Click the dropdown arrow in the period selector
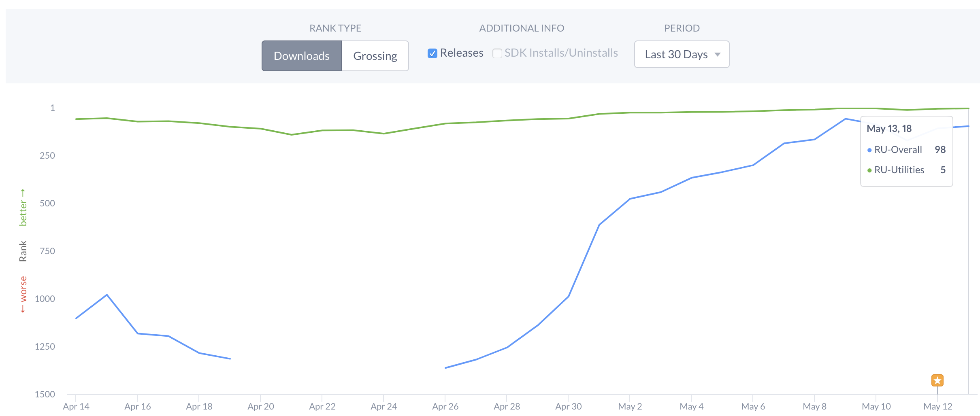 (718, 55)
